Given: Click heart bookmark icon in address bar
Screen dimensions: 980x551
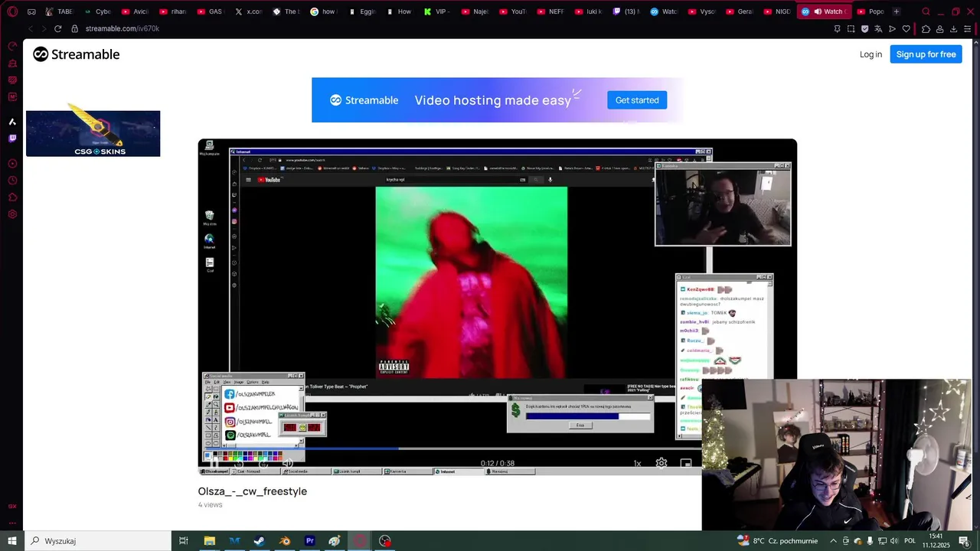Looking at the screenshot, I should click(906, 28).
